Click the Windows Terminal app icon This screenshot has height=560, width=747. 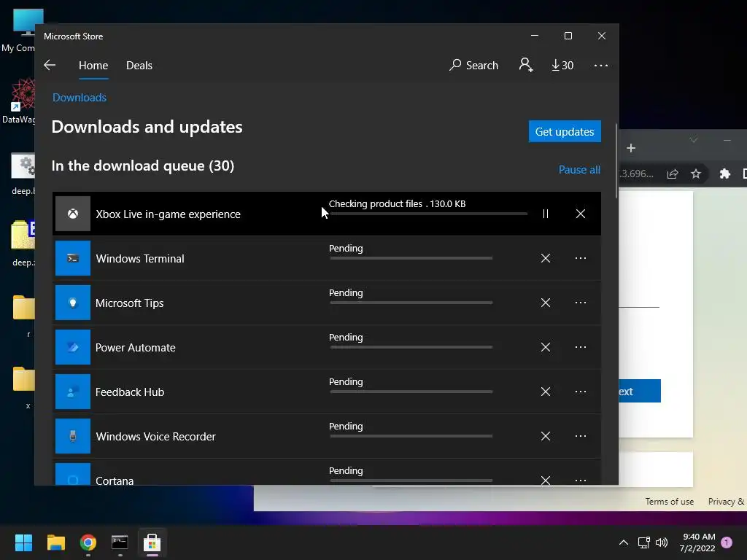coord(73,258)
